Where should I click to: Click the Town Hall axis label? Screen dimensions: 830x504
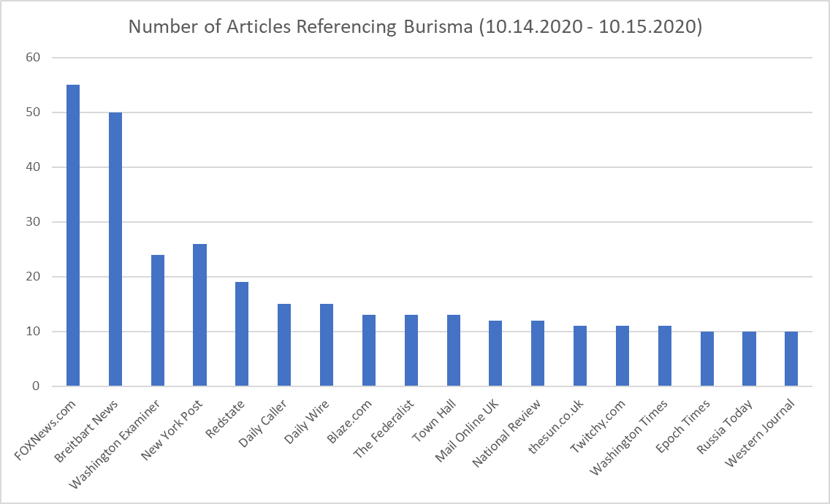[435, 421]
